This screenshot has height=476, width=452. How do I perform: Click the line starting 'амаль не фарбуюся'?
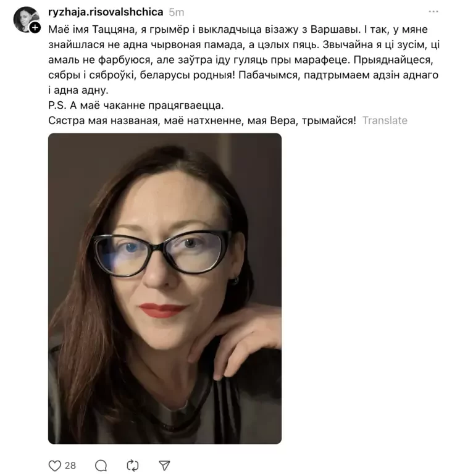[x=240, y=60]
